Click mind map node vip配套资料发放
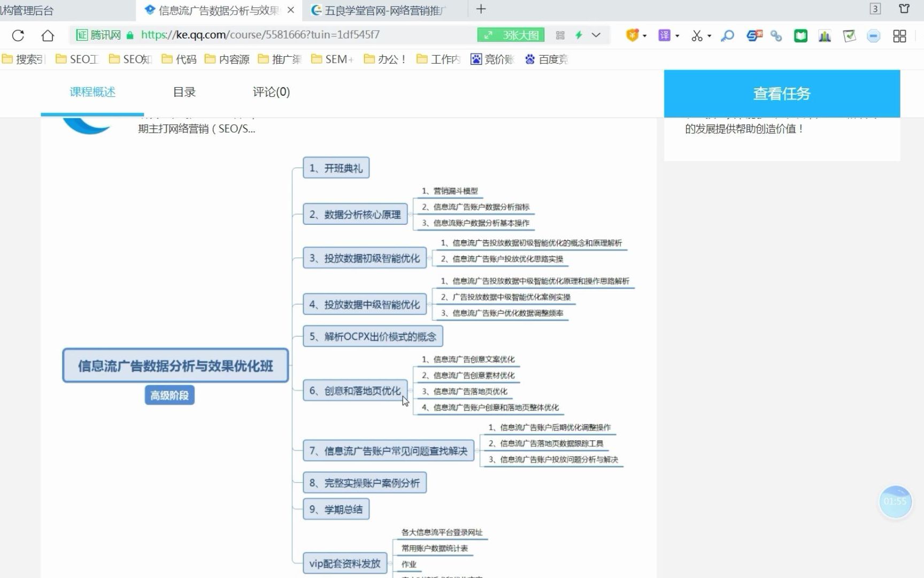This screenshot has width=924, height=578. tap(345, 564)
